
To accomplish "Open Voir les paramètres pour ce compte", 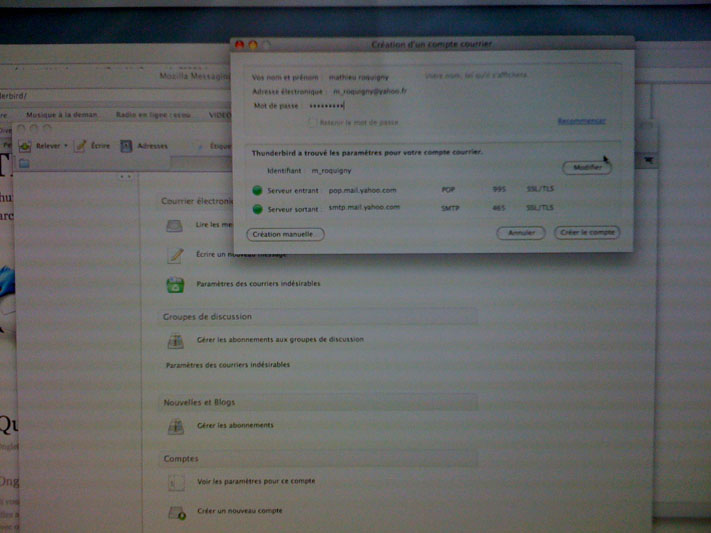I will [256, 481].
